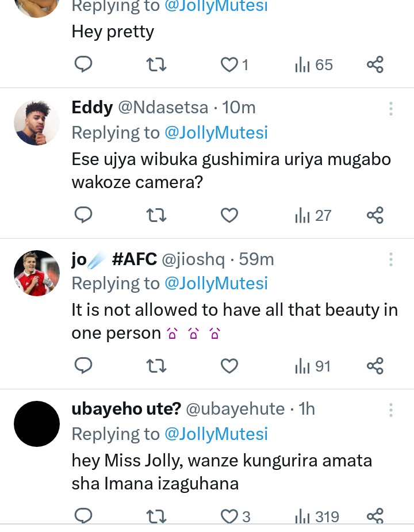Viewport: 414px width, 532px height.
Task: Reply to the "Hey pretty" tweet
Action: point(84,64)
